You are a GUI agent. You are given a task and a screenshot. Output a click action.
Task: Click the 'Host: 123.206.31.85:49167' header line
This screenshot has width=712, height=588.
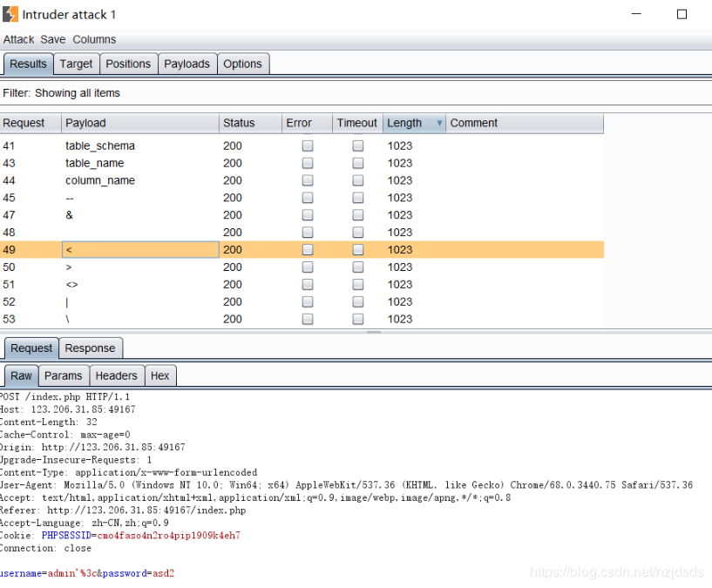click(68, 409)
